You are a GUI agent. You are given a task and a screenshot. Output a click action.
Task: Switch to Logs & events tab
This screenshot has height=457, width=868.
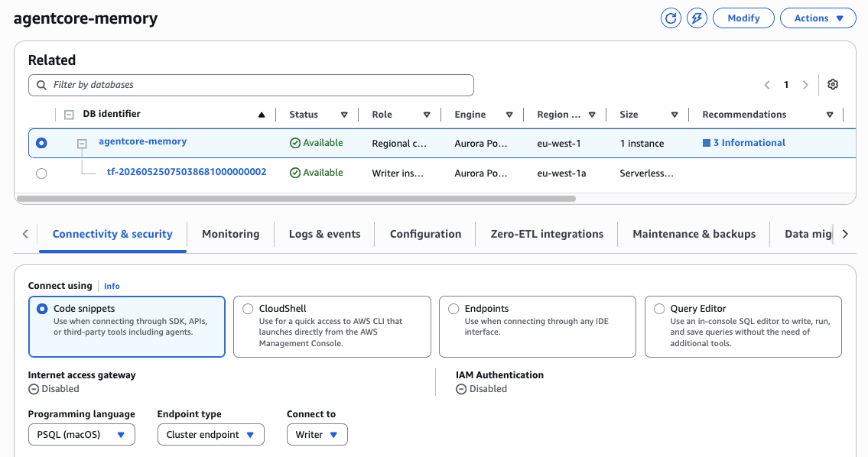[x=324, y=234]
